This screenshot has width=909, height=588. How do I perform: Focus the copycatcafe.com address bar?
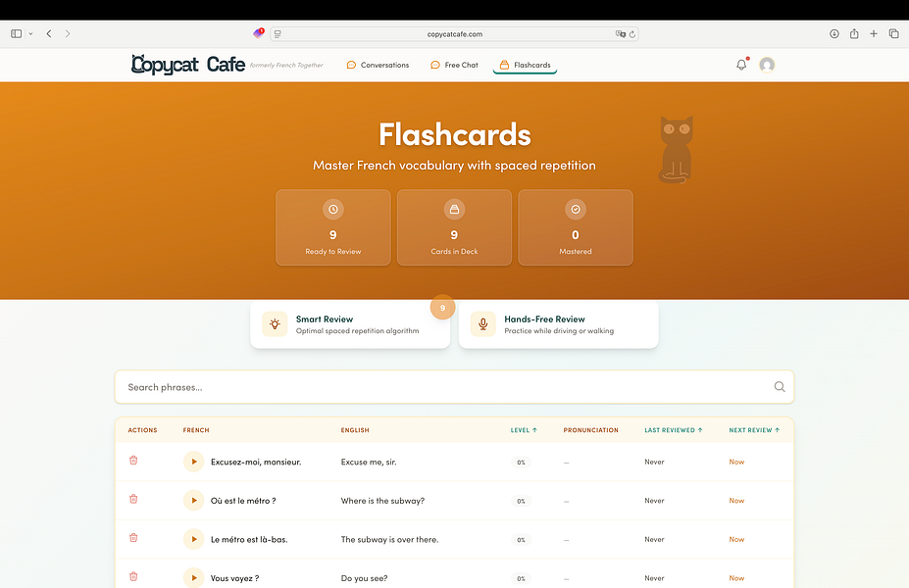point(455,34)
